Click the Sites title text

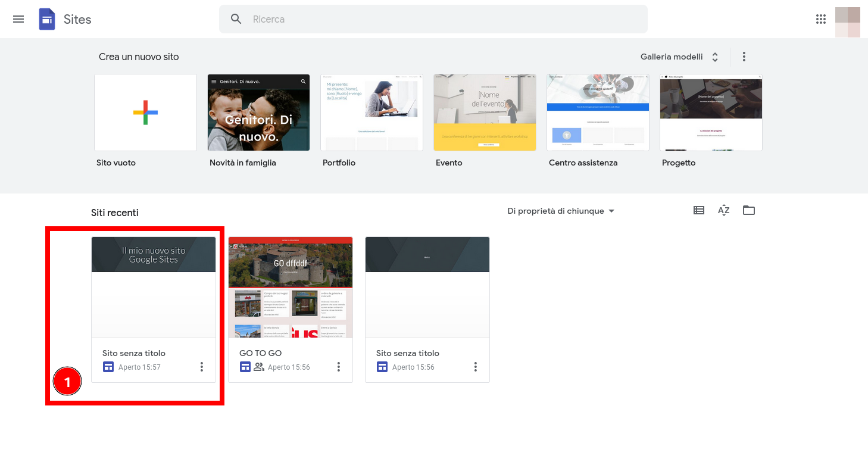(77, 19)
